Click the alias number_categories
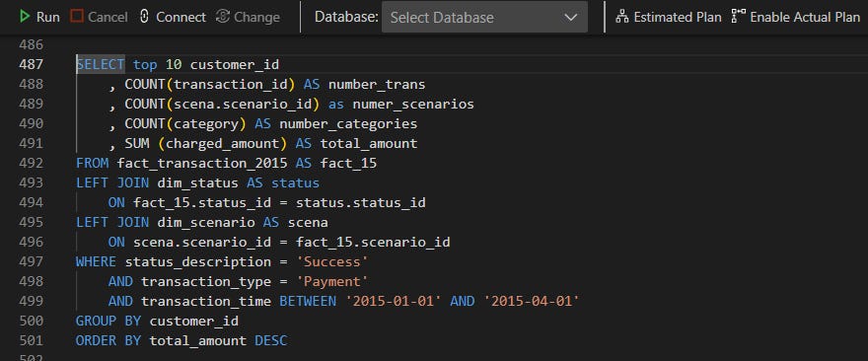Viewport: 868px width, 361px height. [348, 124]
